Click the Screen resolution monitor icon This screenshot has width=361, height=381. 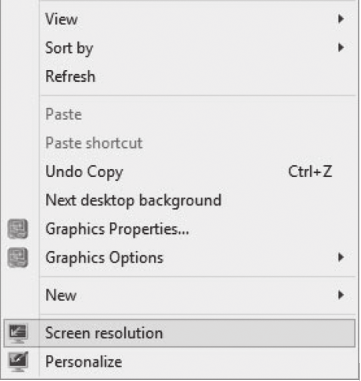tap(18, 333)
